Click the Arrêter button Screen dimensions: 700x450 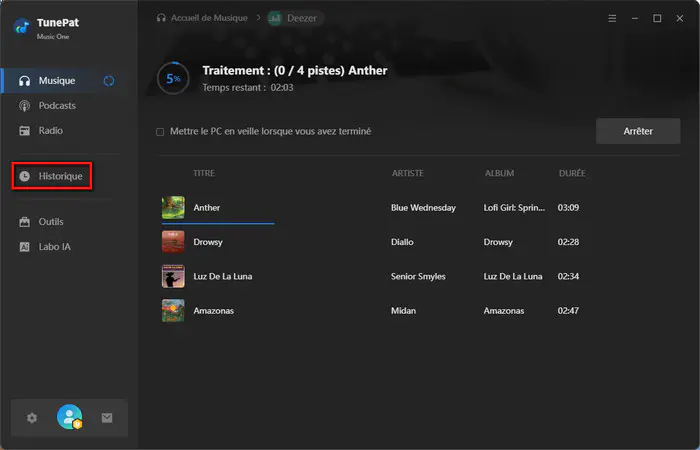[x=638, y=131]
